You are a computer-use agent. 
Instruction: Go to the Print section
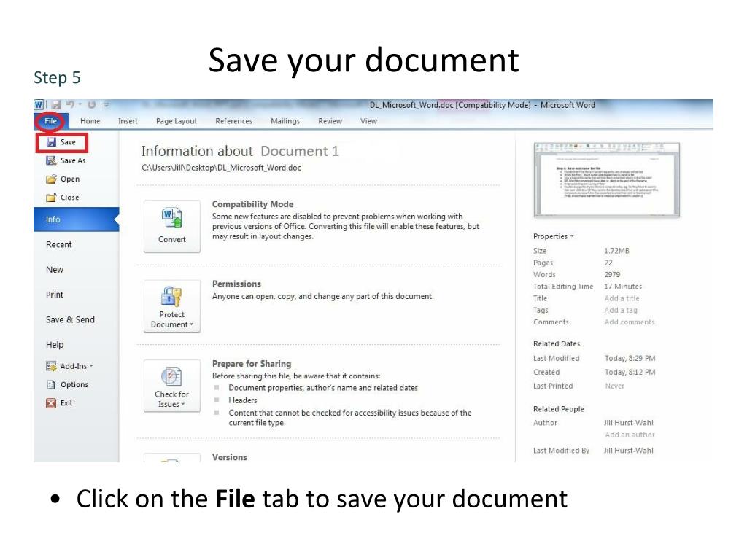tap(54, 295)
